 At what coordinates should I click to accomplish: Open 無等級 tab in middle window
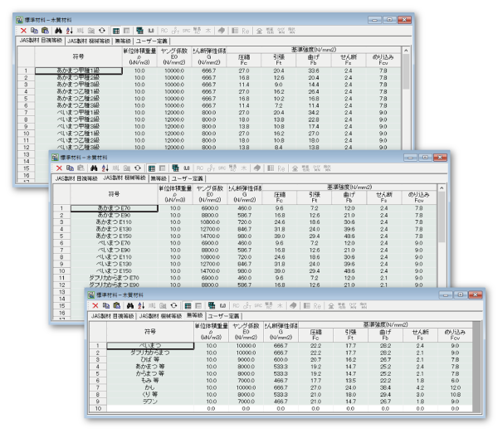[x=159, y=178]
